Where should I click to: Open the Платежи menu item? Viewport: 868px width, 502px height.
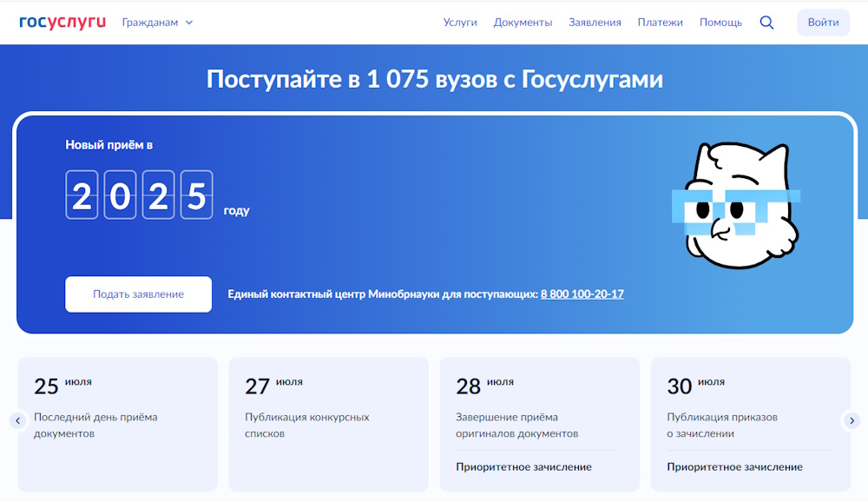[660, 23]
